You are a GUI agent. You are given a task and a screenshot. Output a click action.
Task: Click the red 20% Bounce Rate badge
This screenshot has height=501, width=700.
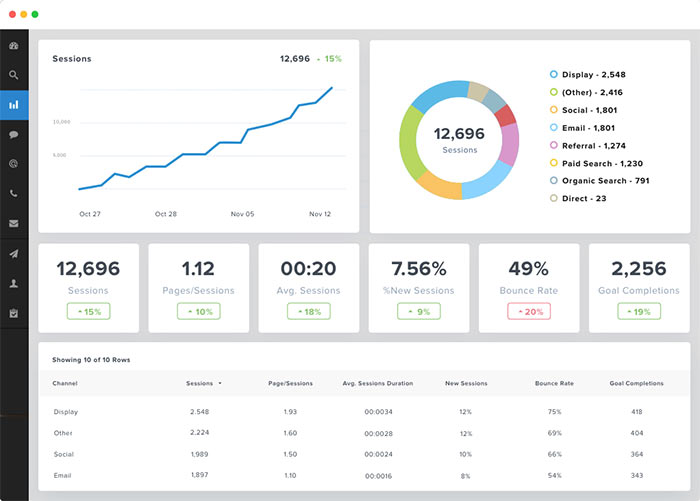point(528,312)
